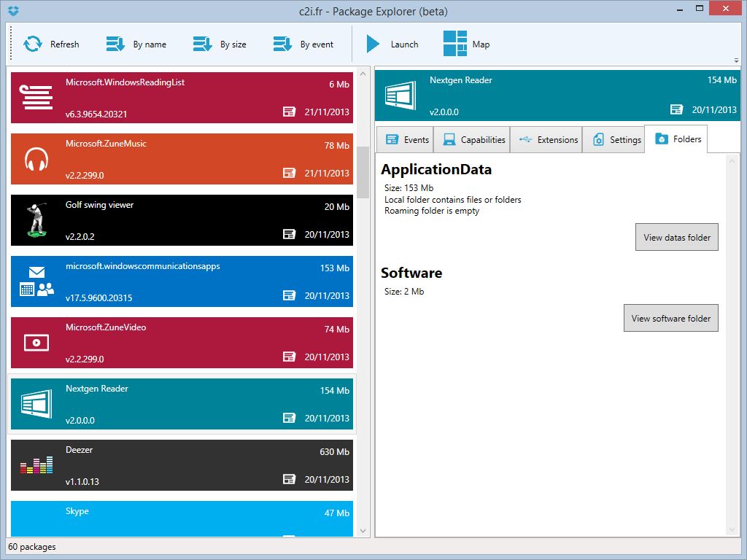
Task: Click the toolbar drag grip handle
Action: pos(11,43)
